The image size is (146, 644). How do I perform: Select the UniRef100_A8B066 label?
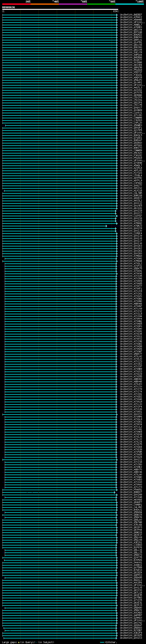131,304
